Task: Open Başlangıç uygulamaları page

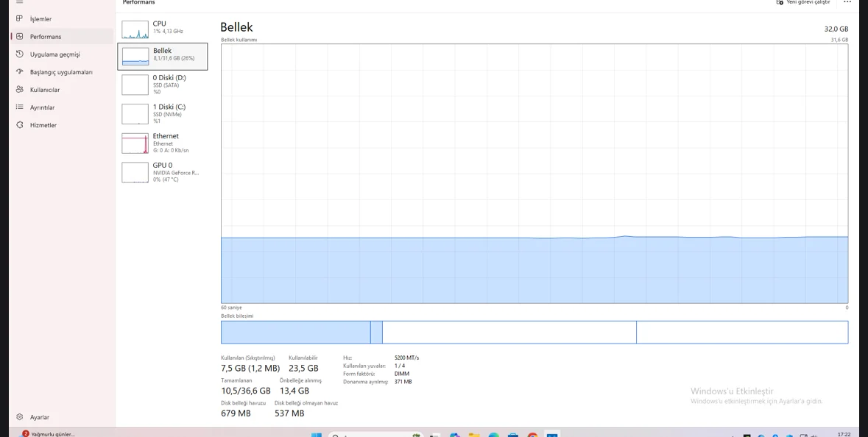Action: pyautogui.click(x=61, y=72)
